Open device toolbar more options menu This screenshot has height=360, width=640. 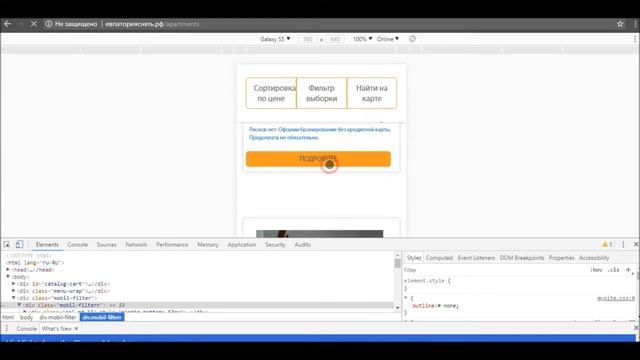click(635, 39)
